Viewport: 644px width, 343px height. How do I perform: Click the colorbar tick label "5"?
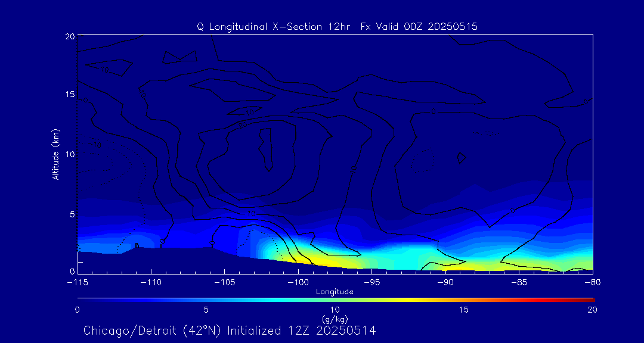pyautogui.click(x=206, y=310)
